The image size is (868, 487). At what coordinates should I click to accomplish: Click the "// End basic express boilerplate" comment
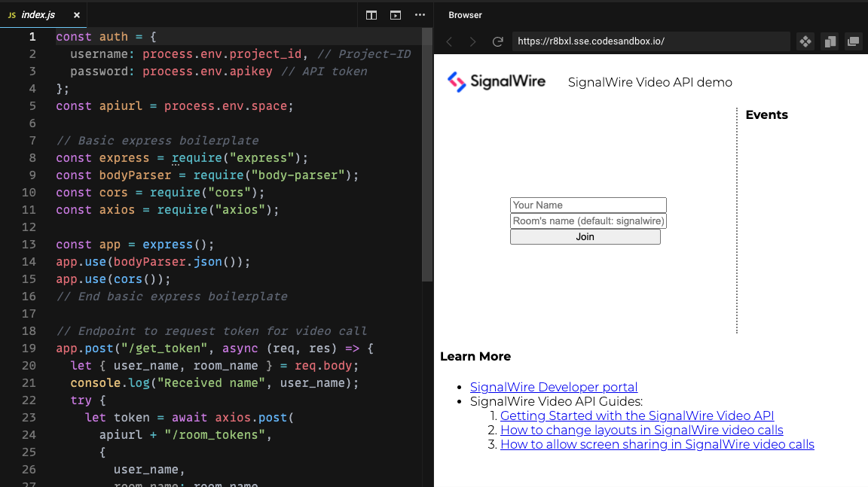[x=172, y=297]
